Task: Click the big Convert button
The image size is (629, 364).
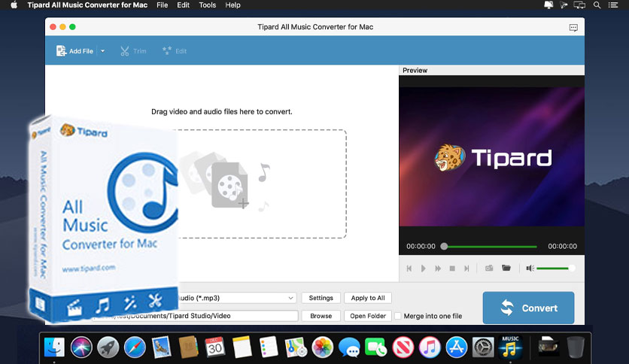Action: 528,308
